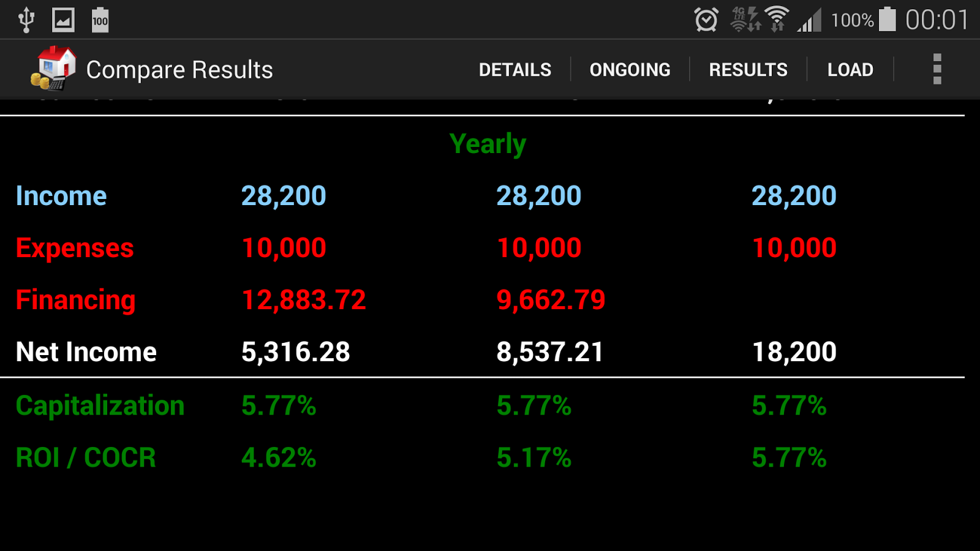Tap the alarm clock status icon

[706, 20]
